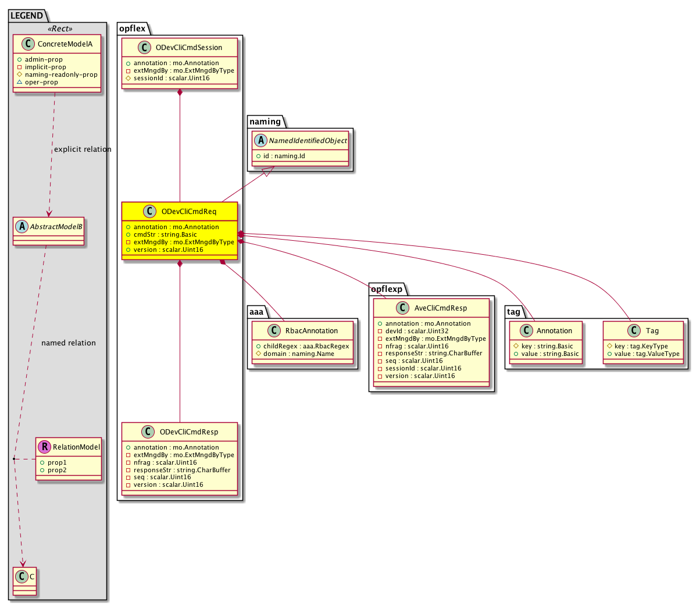Click the naming package tab
Viewport: 700px width, 606px height.
click(x=265, y=122)
